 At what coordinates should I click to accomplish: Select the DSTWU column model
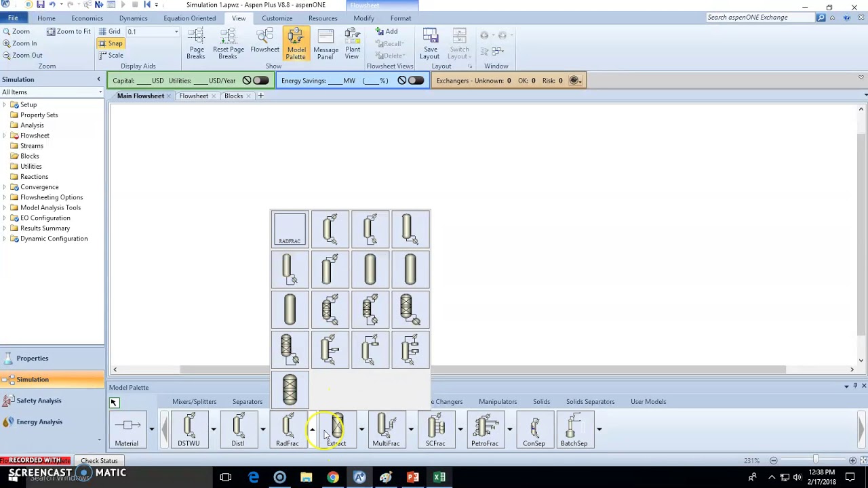[189, 430]
